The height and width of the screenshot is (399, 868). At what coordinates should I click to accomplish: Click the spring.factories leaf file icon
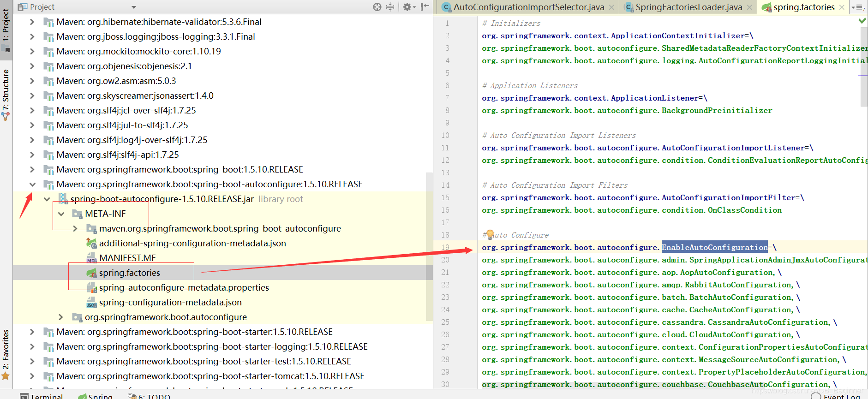91,273
